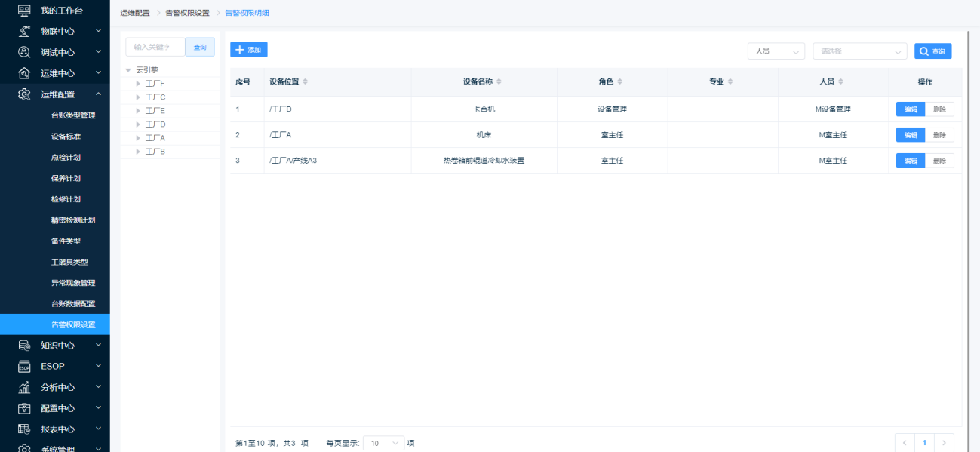
Task: Expand the 工厂F tree node
Action: pyautogui.click(x=138, y=84)
